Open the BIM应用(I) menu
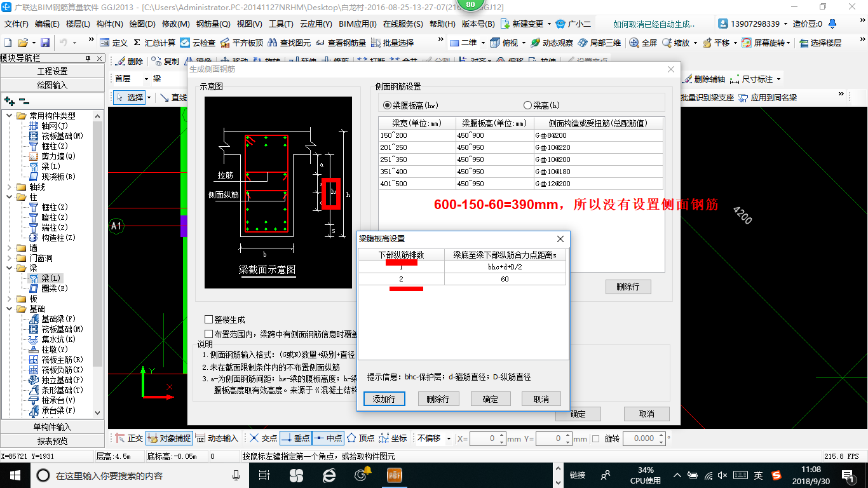Viewport: 868px width, 488px height. tap(358, 24)
